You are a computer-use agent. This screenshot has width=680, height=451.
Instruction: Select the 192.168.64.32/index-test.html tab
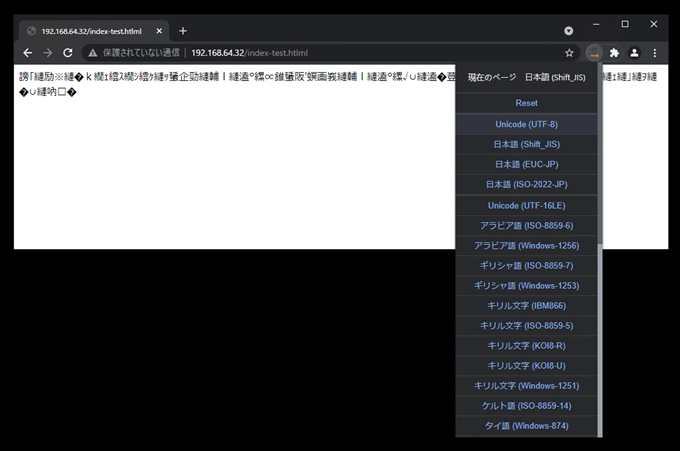[94, 31]
